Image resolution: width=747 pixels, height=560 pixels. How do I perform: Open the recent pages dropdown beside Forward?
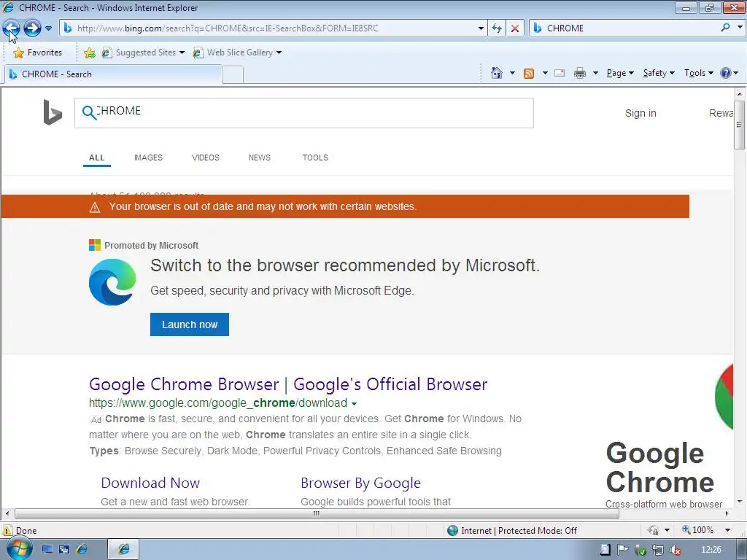tap(48, 28)
